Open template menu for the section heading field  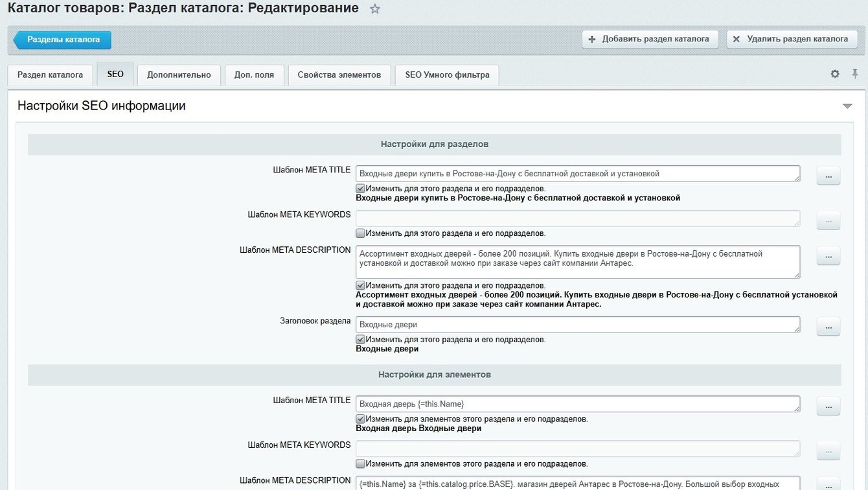click(828, 327)
